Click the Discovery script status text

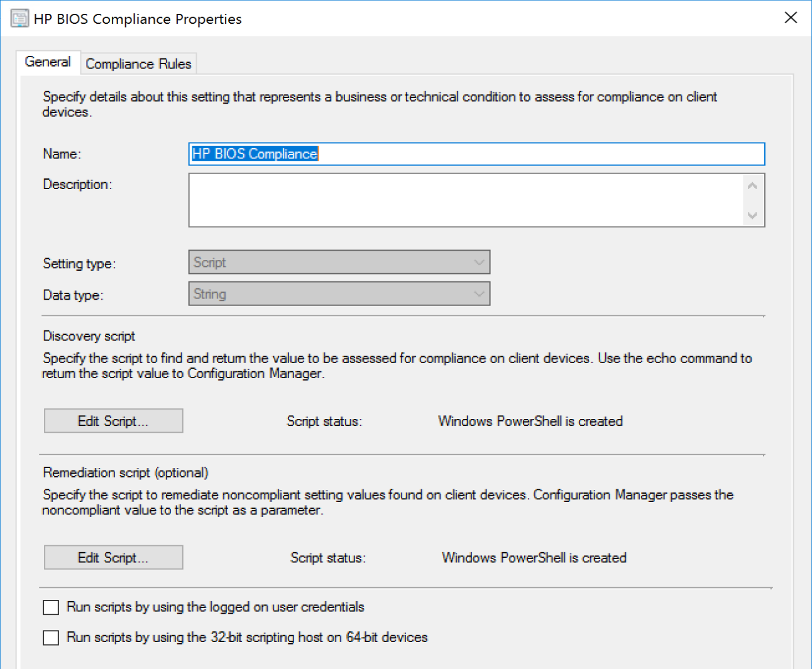(530, 422)
